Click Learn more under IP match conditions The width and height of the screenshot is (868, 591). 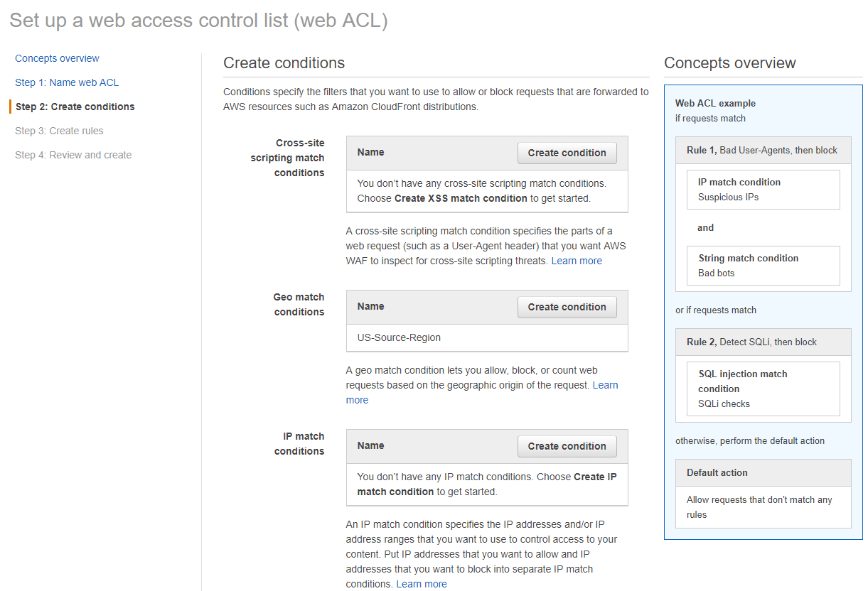[422, 584]
